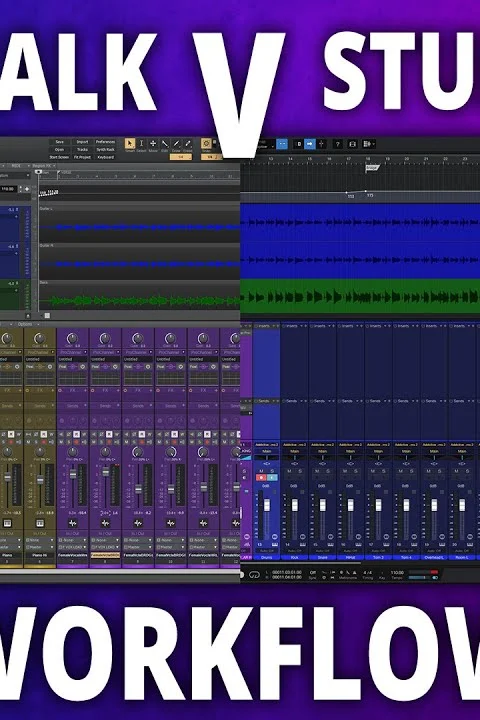The height and width of the screenshot is (720, 480).
Task: Click Synth Rack button in Cakewalk
Action: (x=105, y=150)
